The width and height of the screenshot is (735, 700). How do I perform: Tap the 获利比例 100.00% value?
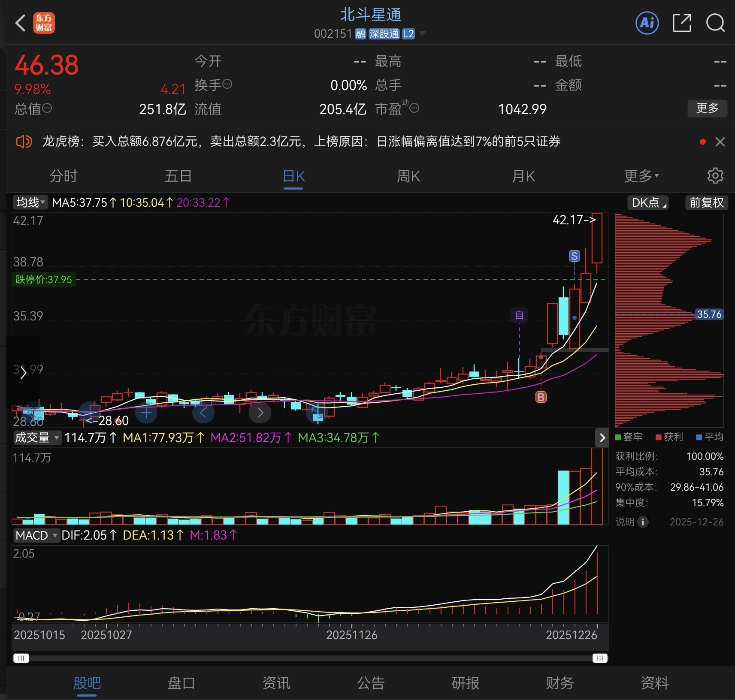click(705, 456)
